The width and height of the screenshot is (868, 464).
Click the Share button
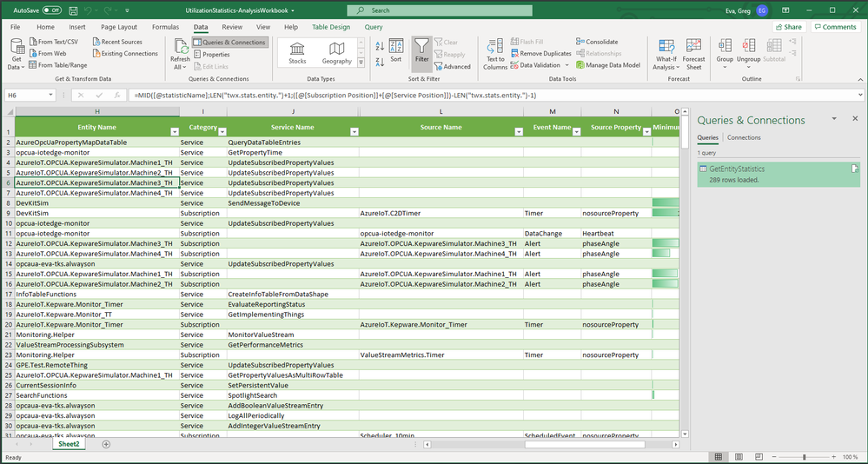(x=789, y=27)
